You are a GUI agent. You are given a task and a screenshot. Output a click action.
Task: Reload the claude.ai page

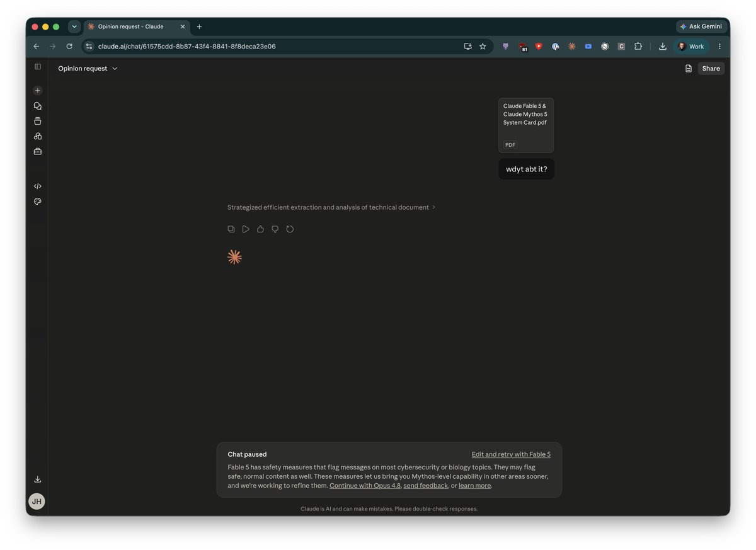(69, 47)
